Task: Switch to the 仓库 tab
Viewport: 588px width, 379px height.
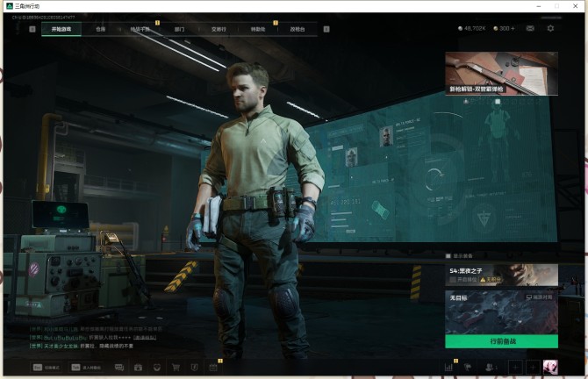Action: coord(101,29)
